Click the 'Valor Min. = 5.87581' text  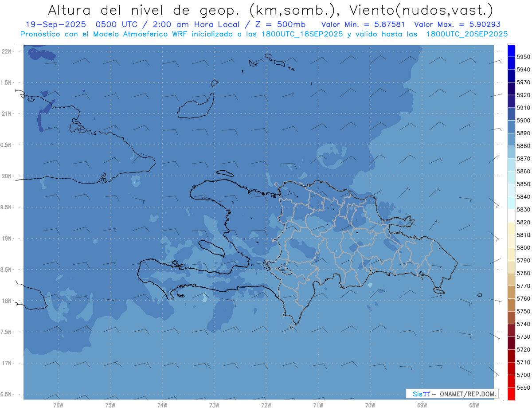(363, 24)
